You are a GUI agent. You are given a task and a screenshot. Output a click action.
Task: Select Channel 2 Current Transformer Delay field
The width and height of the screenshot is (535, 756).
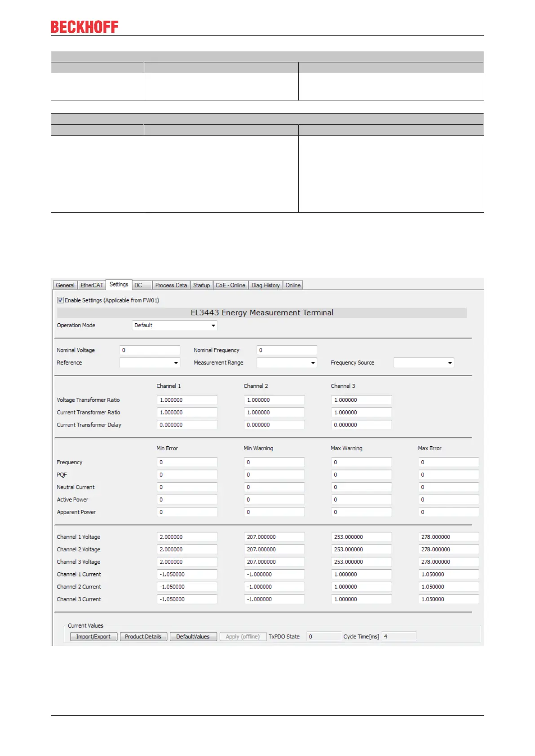tap(274, 425)
